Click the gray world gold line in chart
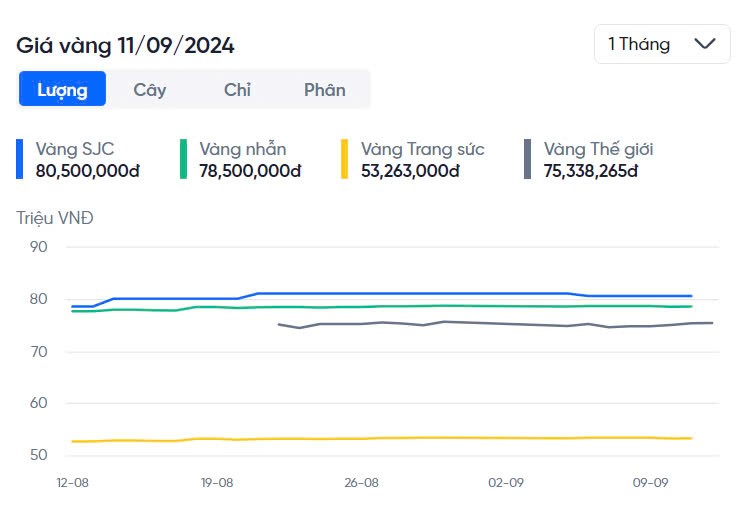 [500, 324]
